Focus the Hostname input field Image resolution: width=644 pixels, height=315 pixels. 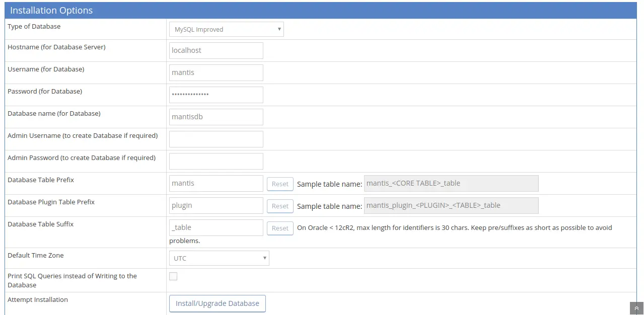(x=216, y=50)
